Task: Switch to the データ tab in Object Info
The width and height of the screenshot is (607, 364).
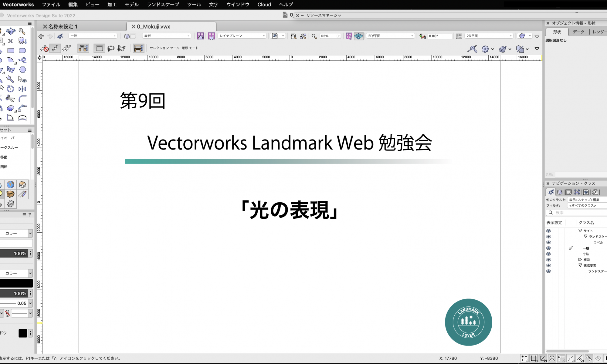Action: [578, 32]
